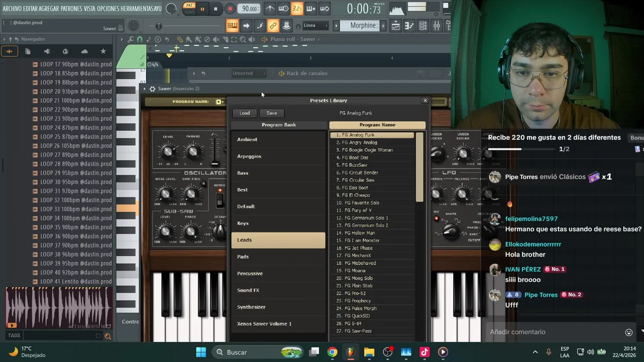Viewport: 644px width, 362px height.
Task: Click the Windows Start button
Action: (x=201, y=352)
